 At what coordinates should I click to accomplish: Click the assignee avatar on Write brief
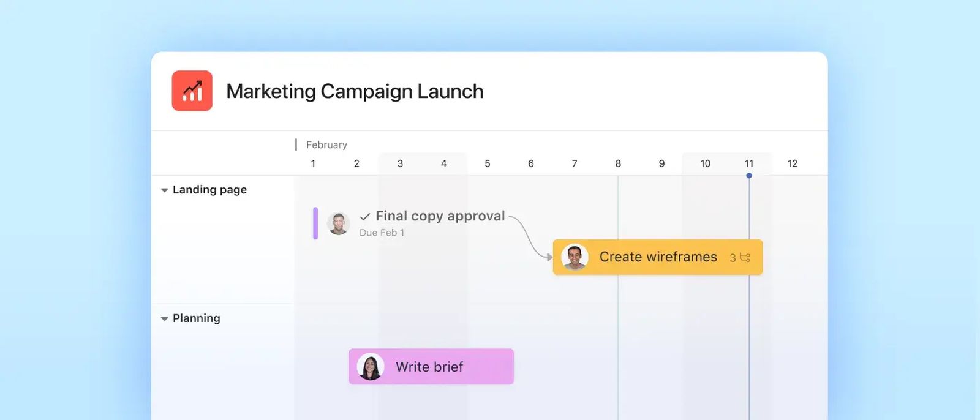tap(371, 367)
